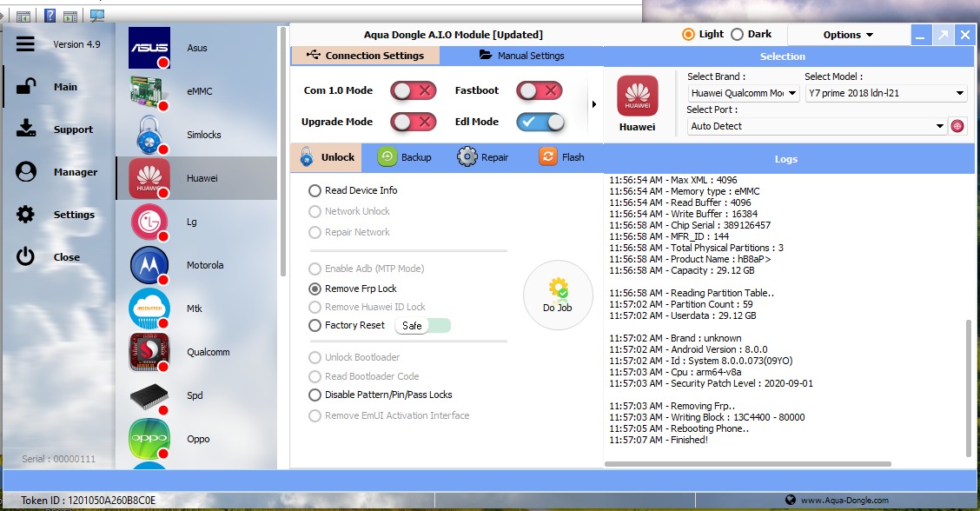980x511 pixels.
Task: Click the Do Job gear button
Action: [x=558, y=295]
